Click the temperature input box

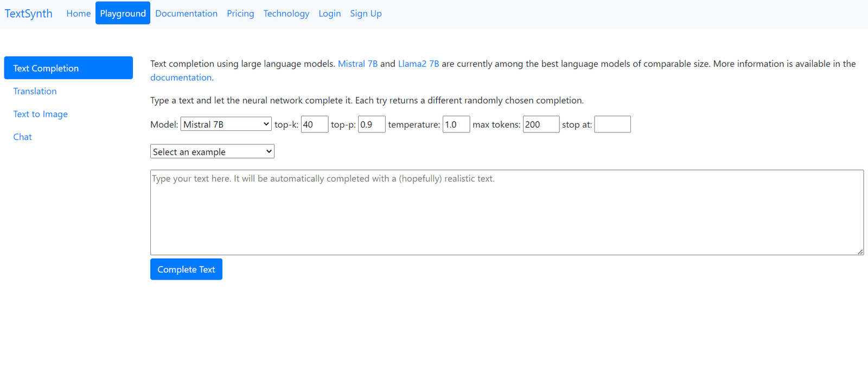pos(456,124)
